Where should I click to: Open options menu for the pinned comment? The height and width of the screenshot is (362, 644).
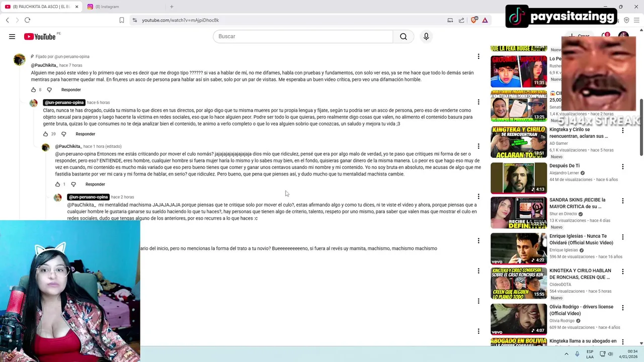pyautogui.click(x=478, y=56)
